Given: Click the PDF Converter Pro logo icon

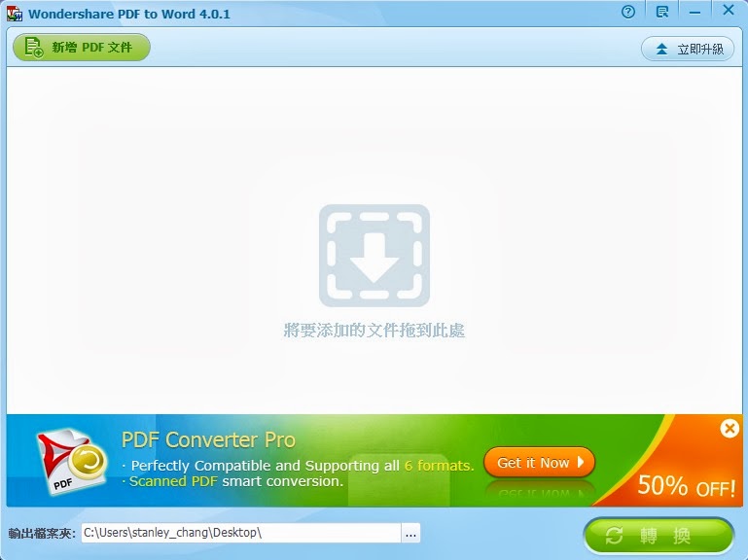Looking at the screenshot, I should [x=72, y=461].
